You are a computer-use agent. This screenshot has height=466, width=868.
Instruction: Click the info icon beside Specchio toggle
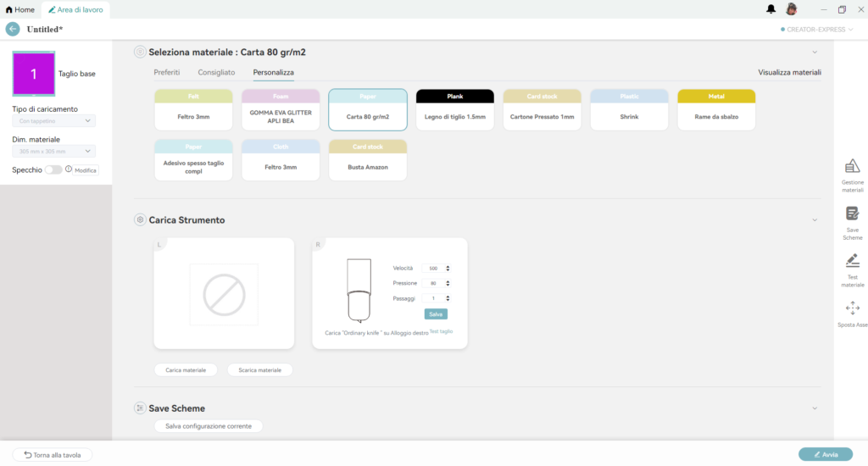[69, 169]
